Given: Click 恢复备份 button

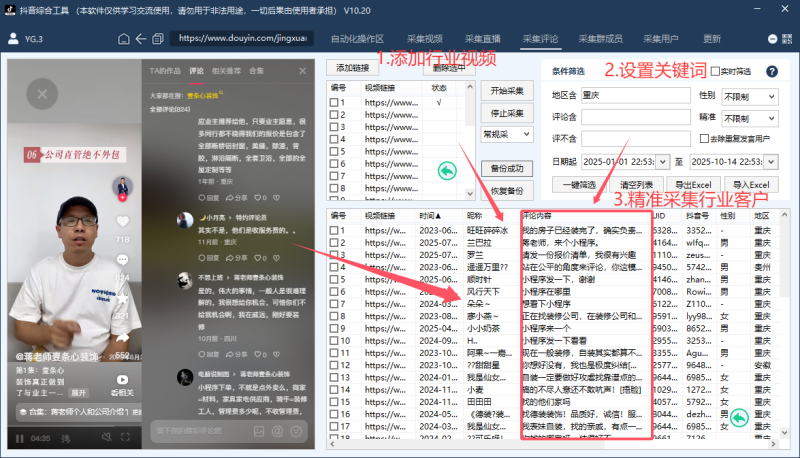Looking at the screenshot, I should pyautogui.click(x=507, y=191).
